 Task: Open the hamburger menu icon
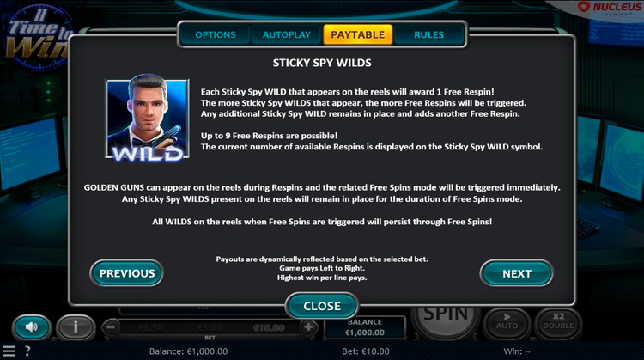point(9,351)
